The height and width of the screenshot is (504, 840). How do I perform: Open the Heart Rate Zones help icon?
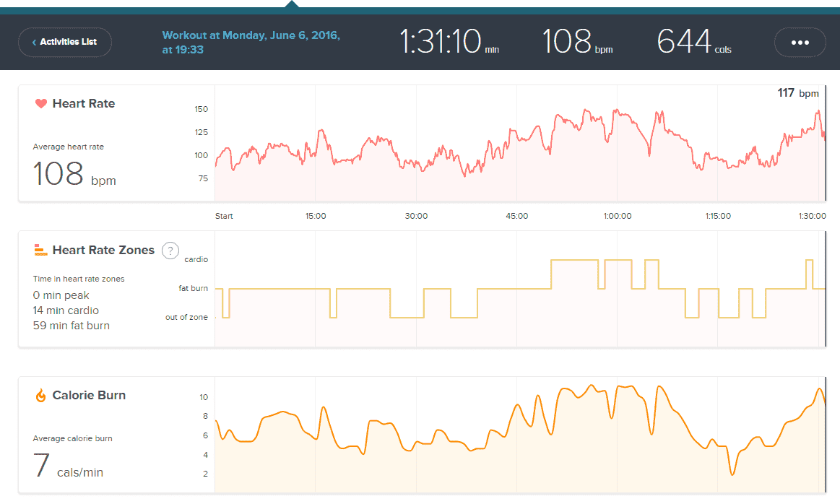[x=170, y=251]
